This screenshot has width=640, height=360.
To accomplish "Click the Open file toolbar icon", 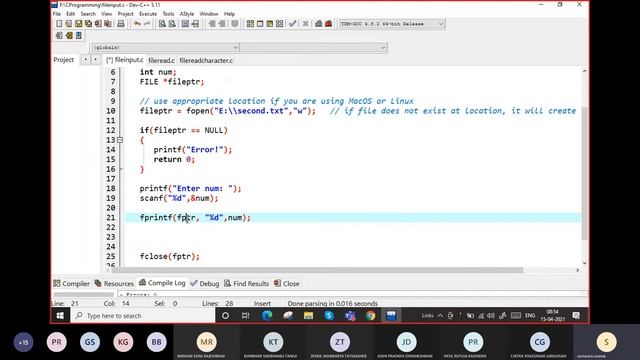I will click(x=69, y=24).
